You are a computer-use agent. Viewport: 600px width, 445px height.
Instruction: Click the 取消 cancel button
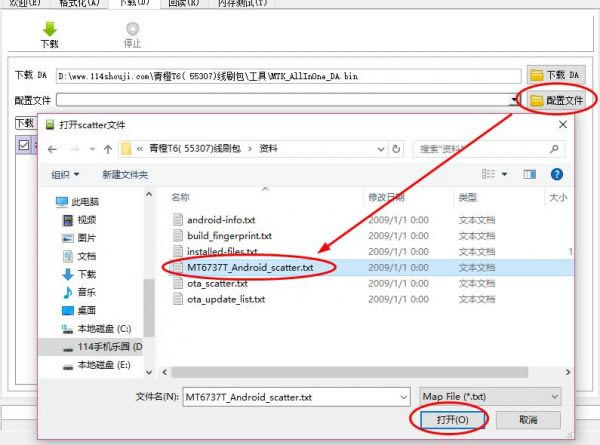pos(528,419)
